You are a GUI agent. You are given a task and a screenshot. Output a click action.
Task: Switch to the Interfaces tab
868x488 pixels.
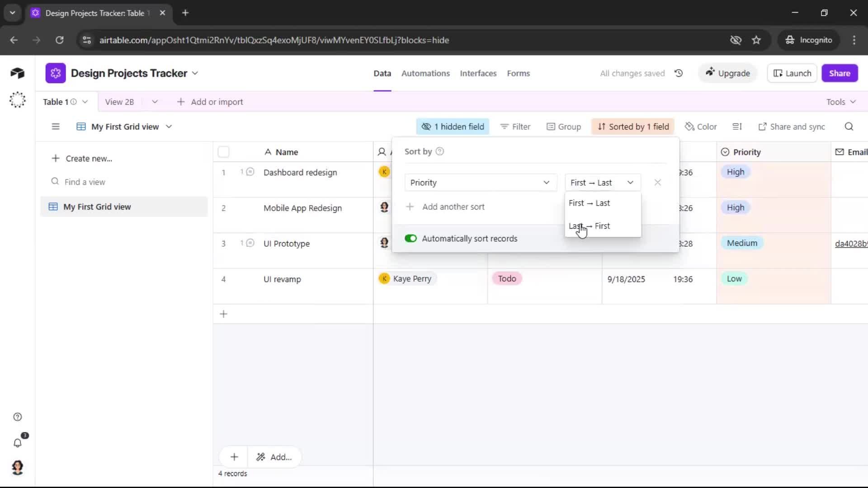[478, 73]
